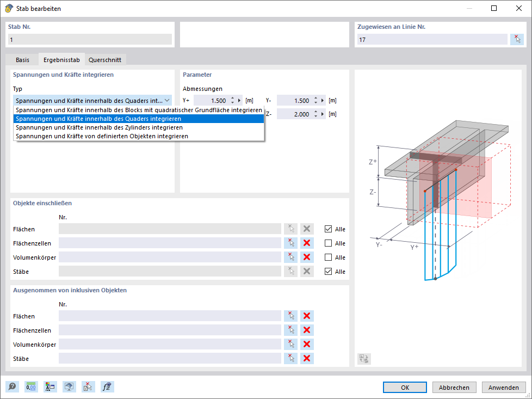Click Volumenkörper Nr. field under Objekte einschließen
Image resolution: width=532 pixels, height=399 pixels.
point(170,257)
